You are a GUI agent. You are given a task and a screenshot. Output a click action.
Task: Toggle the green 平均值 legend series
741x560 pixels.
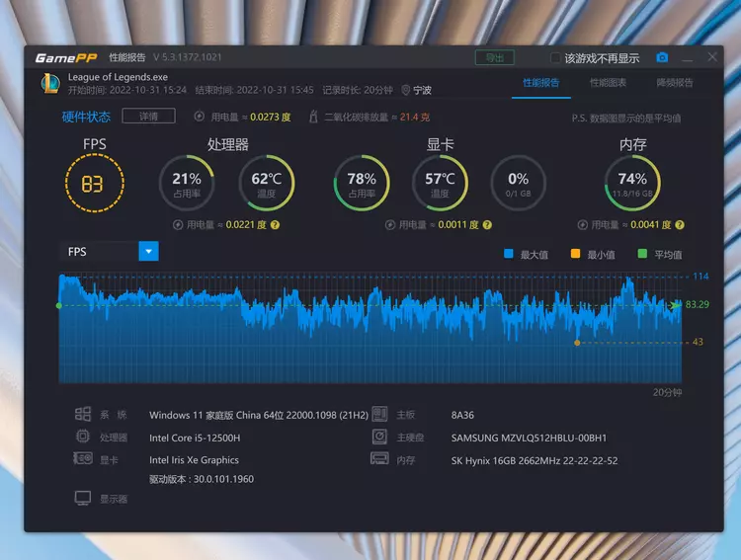point(642,254)
